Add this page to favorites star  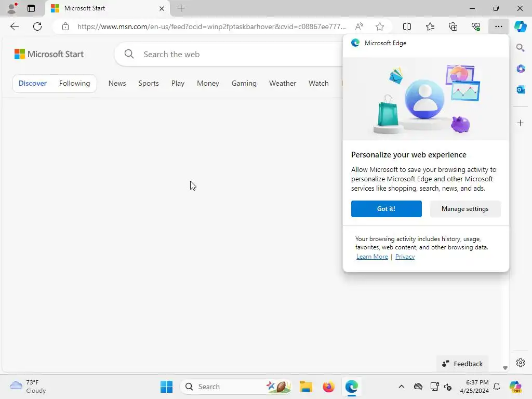(380, 26)
